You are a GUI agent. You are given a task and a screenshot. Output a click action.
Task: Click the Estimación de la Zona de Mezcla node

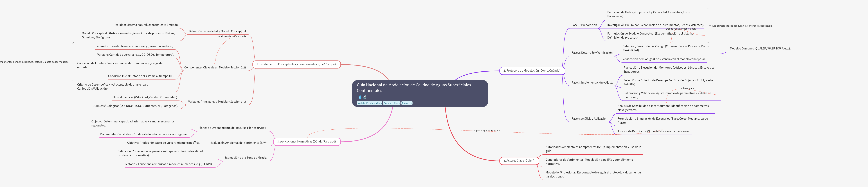(245, 158)
